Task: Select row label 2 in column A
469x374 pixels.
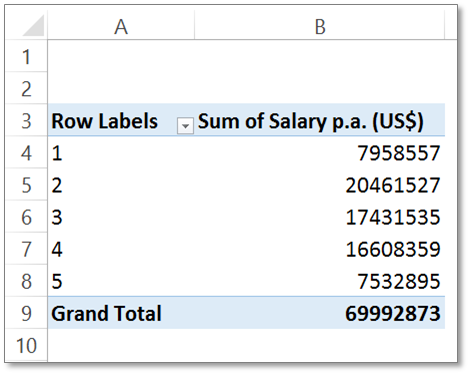Action: tap(121, 185)
